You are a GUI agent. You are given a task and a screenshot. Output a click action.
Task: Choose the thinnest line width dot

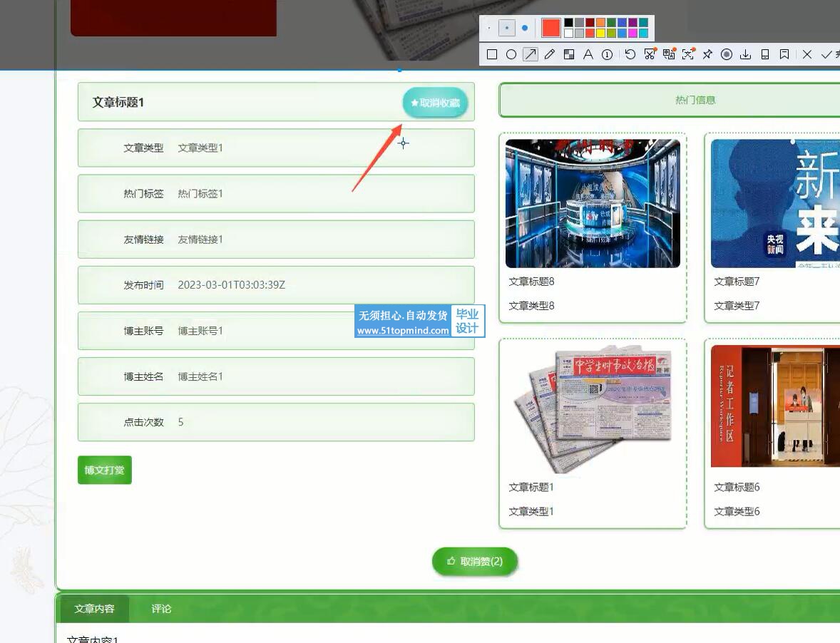point(488,28)
